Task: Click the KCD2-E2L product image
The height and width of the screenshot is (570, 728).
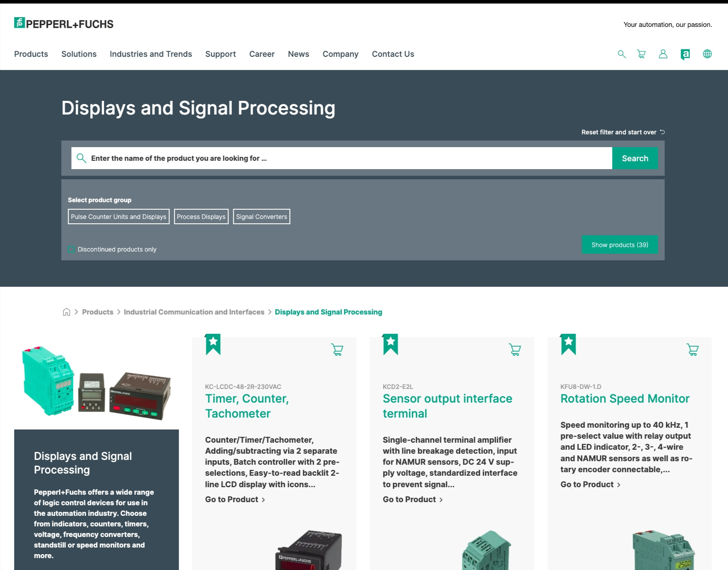Action: click(x=486, y=550)
